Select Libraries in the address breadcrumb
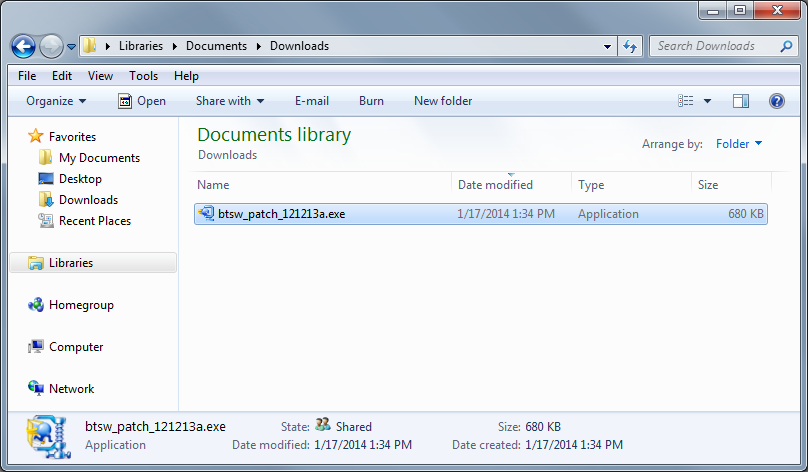Viewport: 808px width, 472px height. click(x=141, y=46)
